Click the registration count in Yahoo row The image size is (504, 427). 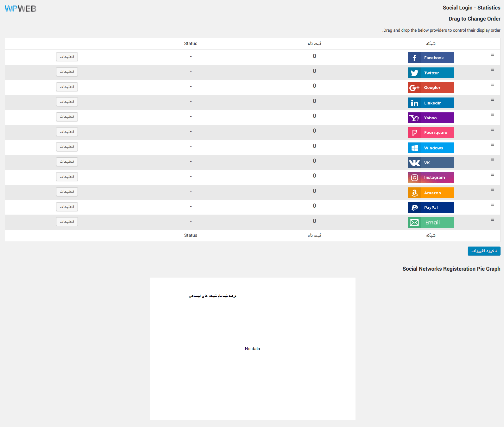[314, 116]
